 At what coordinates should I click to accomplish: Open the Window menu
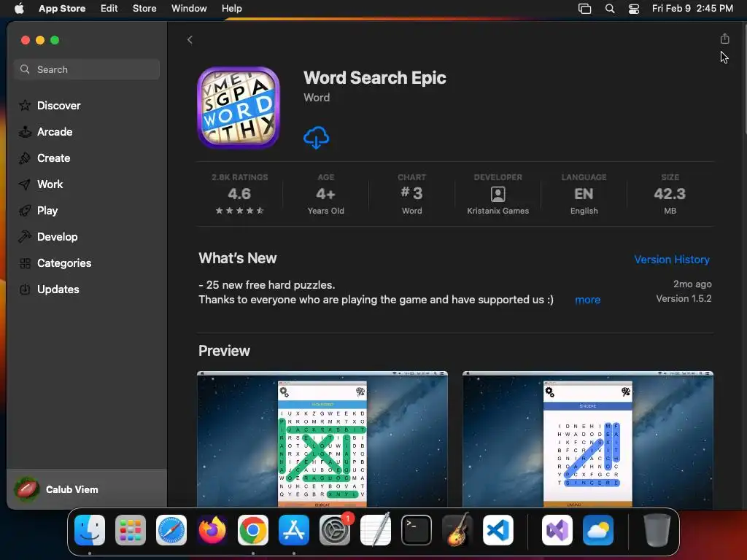point(189,9)
